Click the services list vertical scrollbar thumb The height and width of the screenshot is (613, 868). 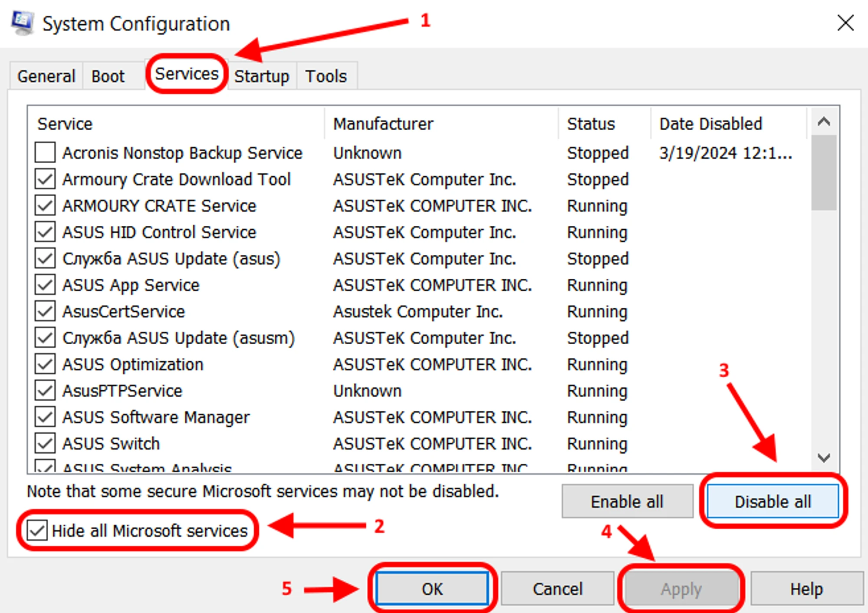pos(823,173)
